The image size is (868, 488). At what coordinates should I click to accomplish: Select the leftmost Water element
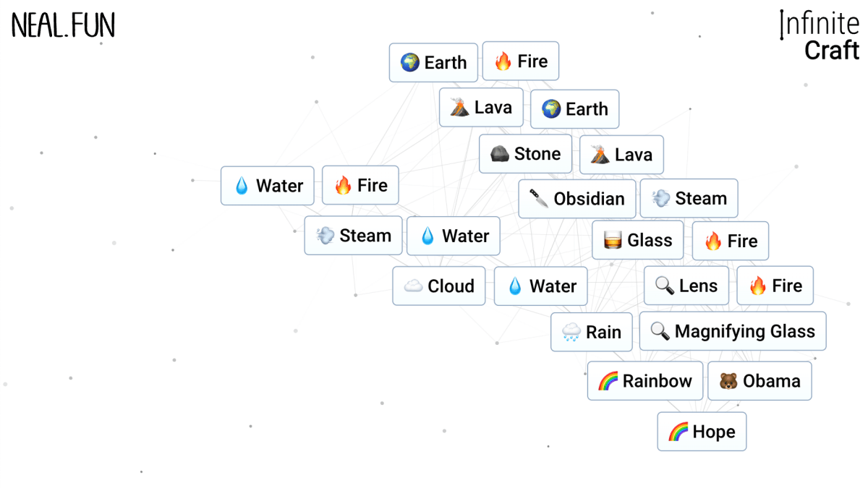coord(268,186)
